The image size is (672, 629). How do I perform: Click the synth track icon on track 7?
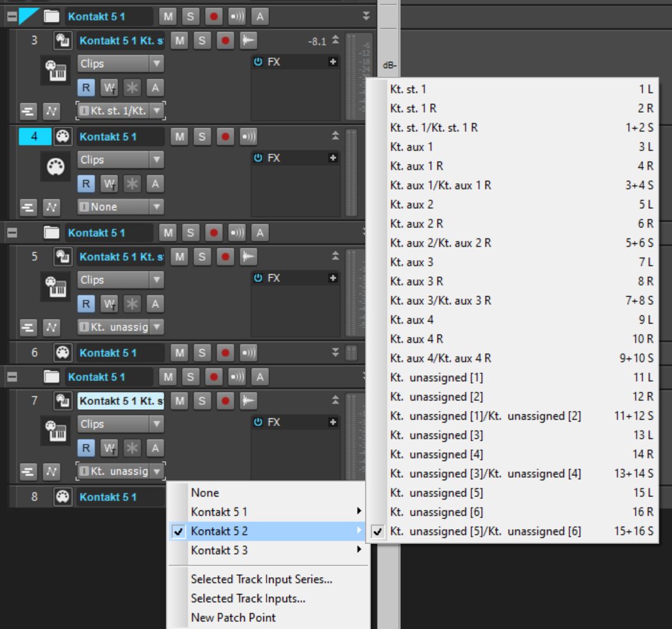click(x=63, y=400)
